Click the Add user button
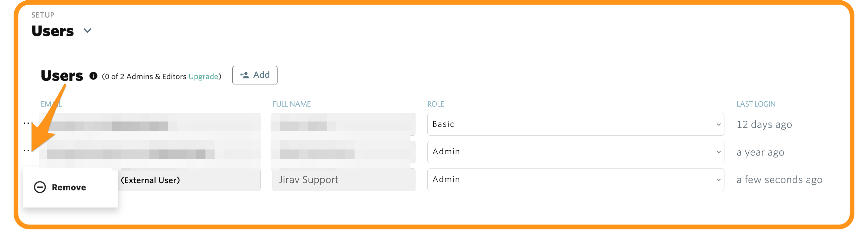Screen dimensions: 868x243 coord(255,75)
